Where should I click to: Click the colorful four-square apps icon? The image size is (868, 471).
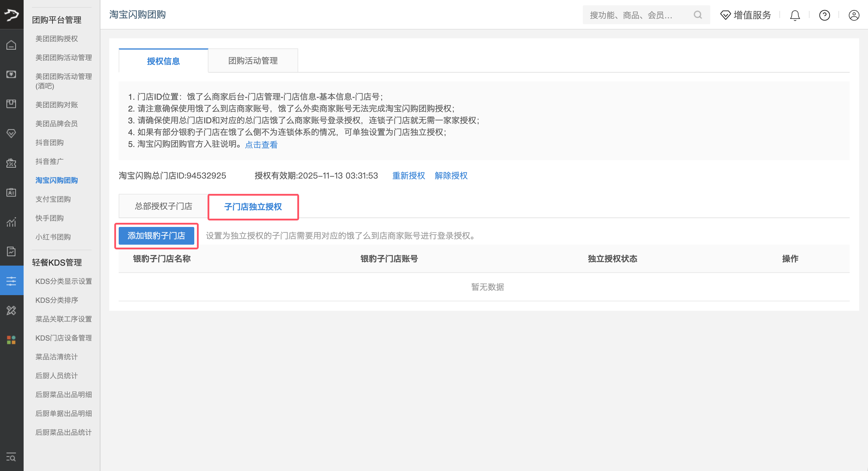coord(11,340)
